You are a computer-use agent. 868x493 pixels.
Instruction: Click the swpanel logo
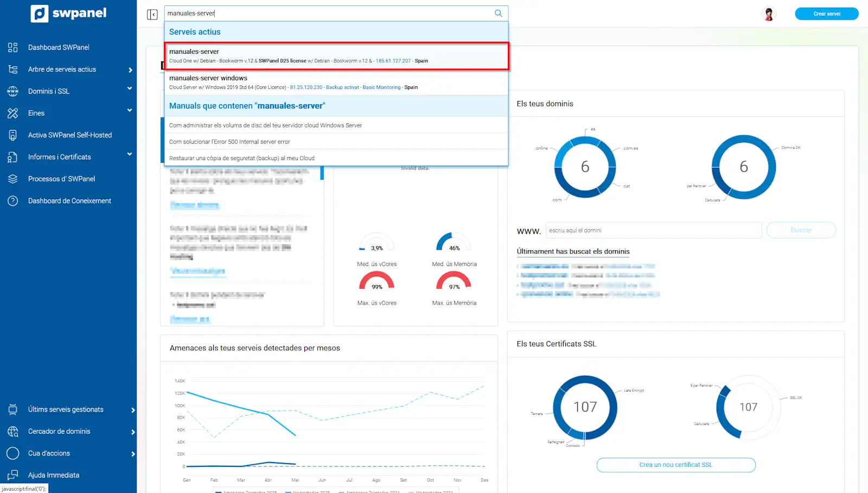(x=68, y=13)
